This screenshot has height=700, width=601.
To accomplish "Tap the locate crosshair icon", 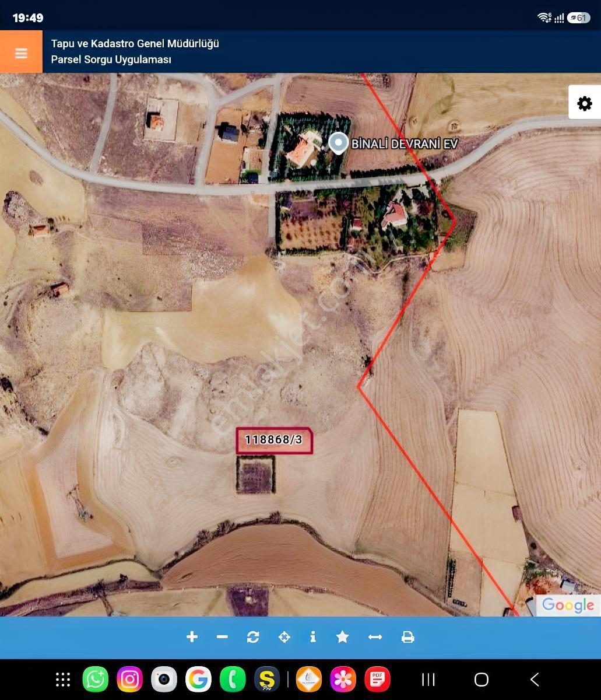I will tap(284, 637).
